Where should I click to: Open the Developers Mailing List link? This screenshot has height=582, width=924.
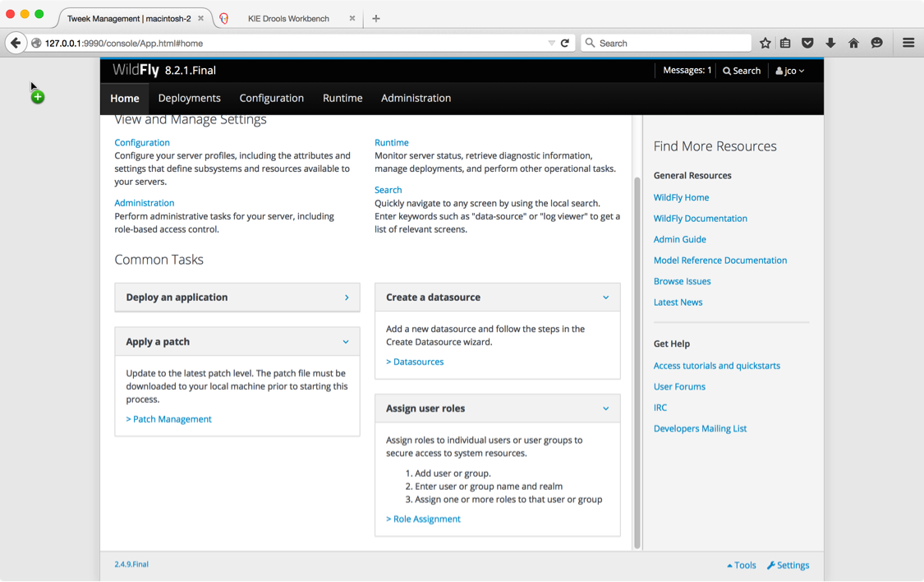point(700,428)
